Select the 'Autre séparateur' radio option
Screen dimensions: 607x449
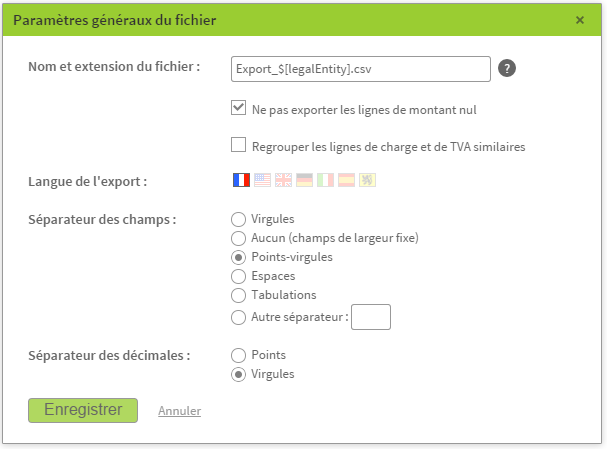pyautogui.click(x=238, y=317)
